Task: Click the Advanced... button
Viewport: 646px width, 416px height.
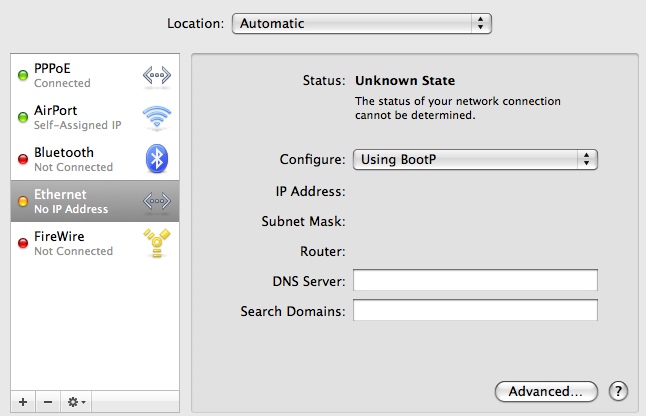Action: click(x=546, y=391)
